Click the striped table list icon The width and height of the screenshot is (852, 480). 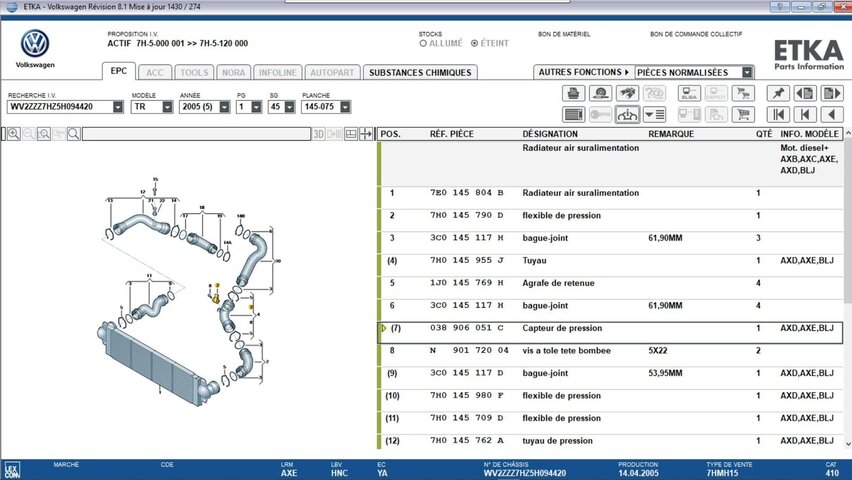[573, 115]
